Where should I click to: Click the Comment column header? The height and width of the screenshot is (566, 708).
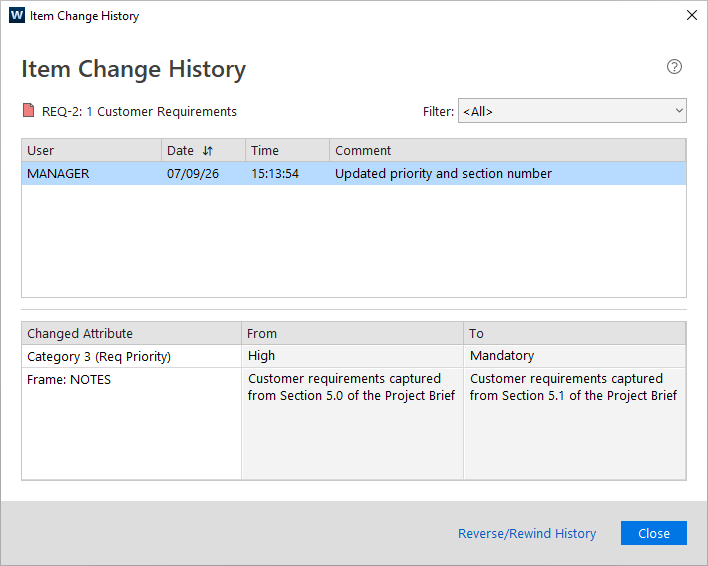tap(508, 150)
